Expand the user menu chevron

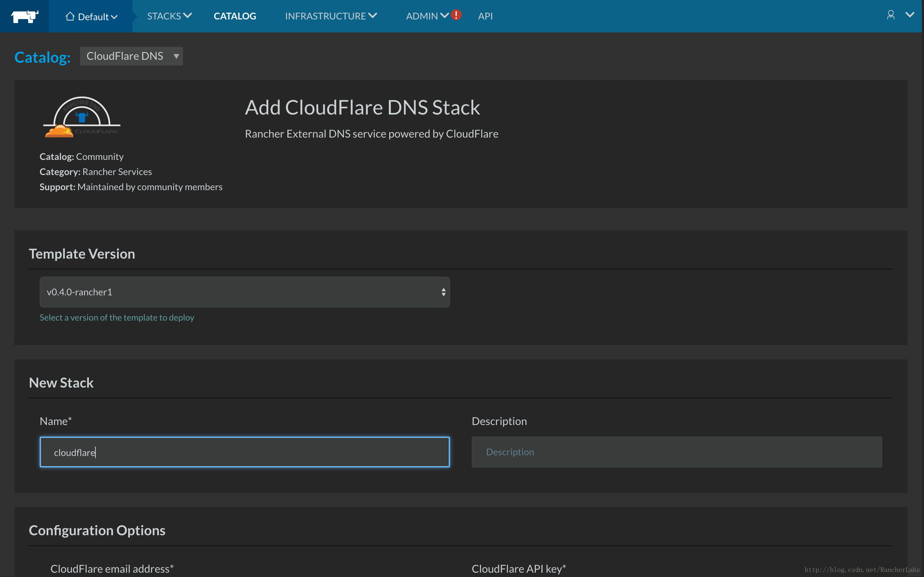910,15
